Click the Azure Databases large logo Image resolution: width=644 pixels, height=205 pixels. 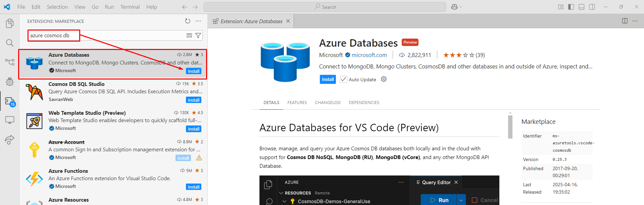285,61
